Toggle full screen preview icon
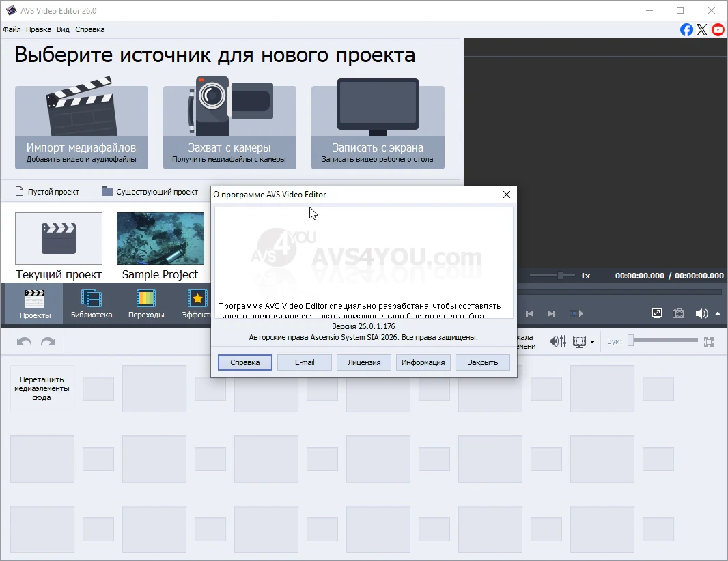Viewport: 728px width, 561px height. [657, 314]
